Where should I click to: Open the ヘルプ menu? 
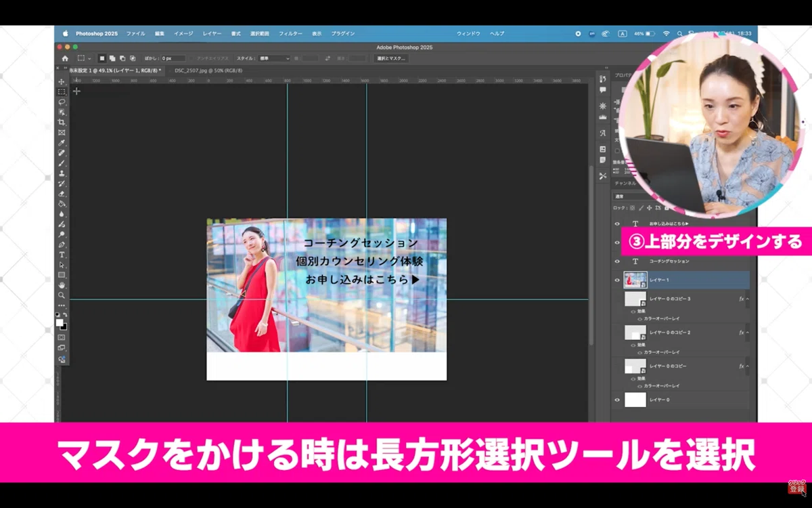click(x=497, y=33)
